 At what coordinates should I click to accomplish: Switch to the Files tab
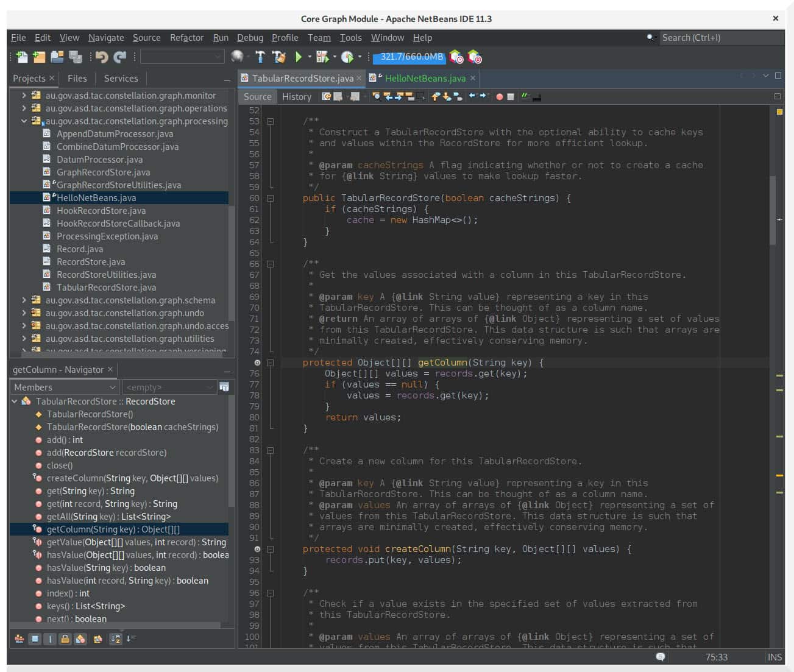[x=77, y=78]
